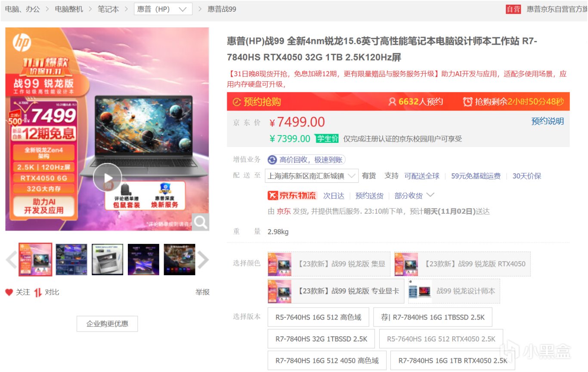588x372 pixels.
Task: Click the 6632人预约 reservation count
Action: [421, 102]
